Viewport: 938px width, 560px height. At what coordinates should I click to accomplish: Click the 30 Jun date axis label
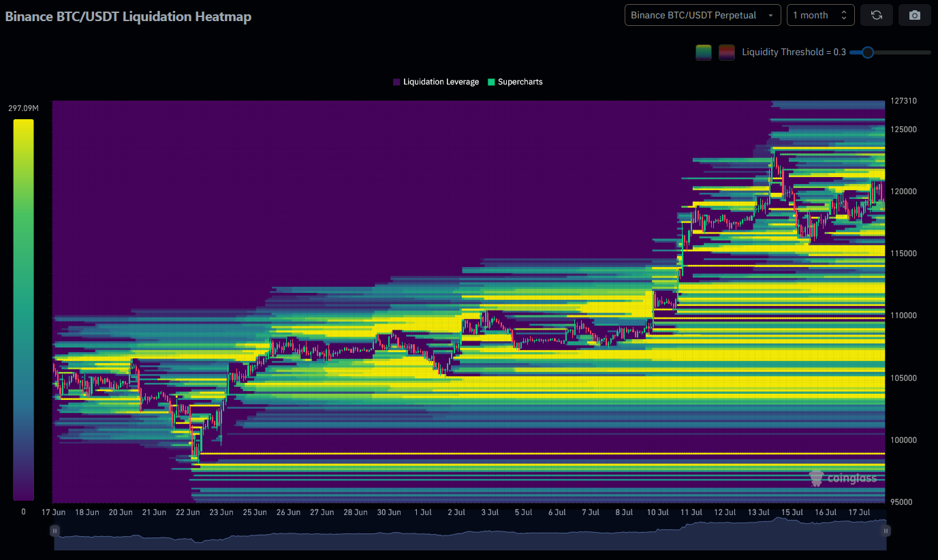pos(389,512)
